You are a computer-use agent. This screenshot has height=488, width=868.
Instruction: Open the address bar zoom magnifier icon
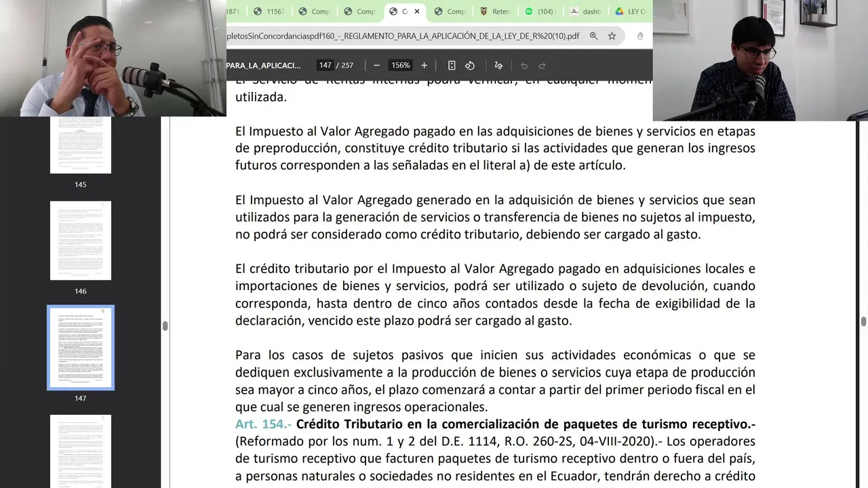coord(593,36)
